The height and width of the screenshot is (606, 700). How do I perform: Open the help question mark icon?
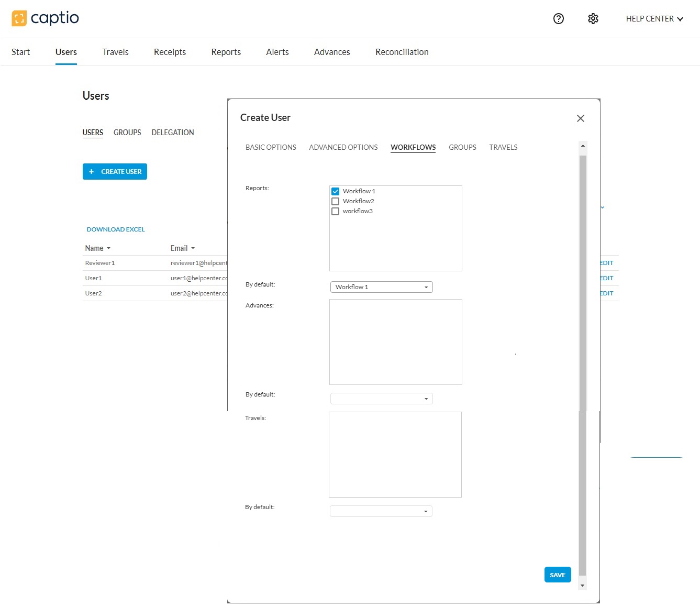click(559, 19)
